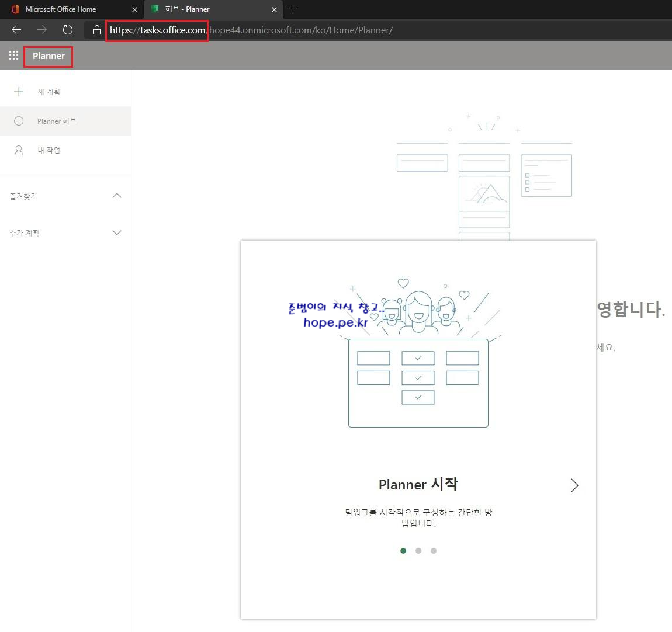
Task: Select the first green carousel dot
Action: pyautogui.click(x=403, y=551)
